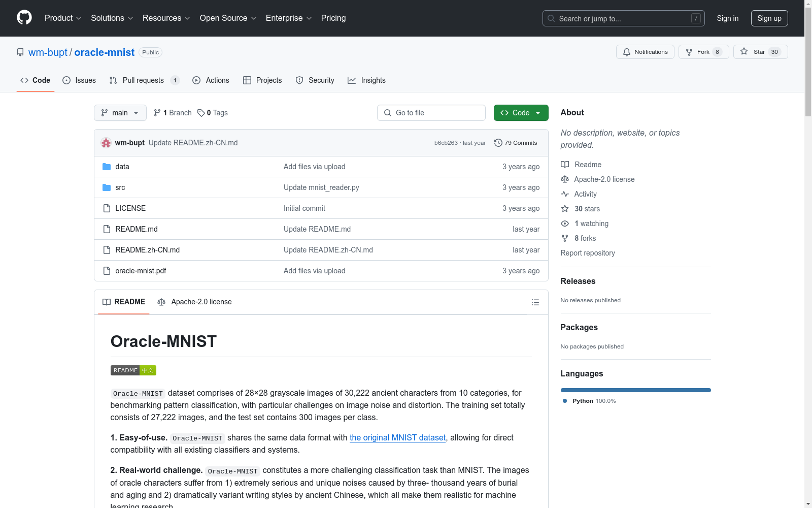Click the oracle-mnist.pdf file icon

point(107,271)
